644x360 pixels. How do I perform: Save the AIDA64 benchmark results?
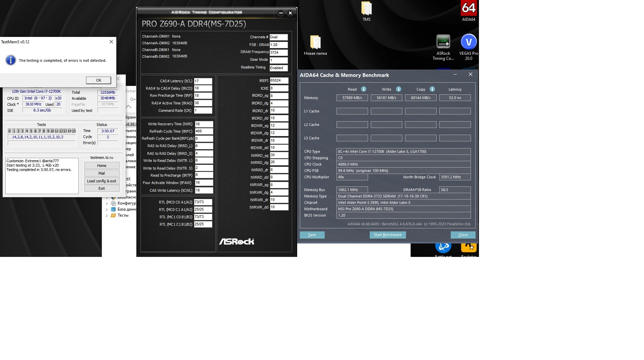312,235
